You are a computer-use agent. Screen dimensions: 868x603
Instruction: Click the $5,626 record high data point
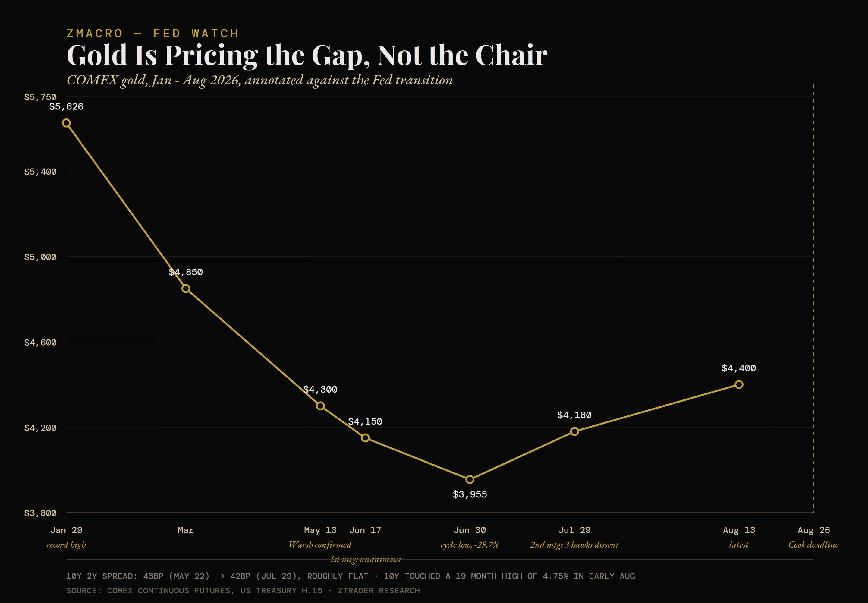tap(66, 123)
